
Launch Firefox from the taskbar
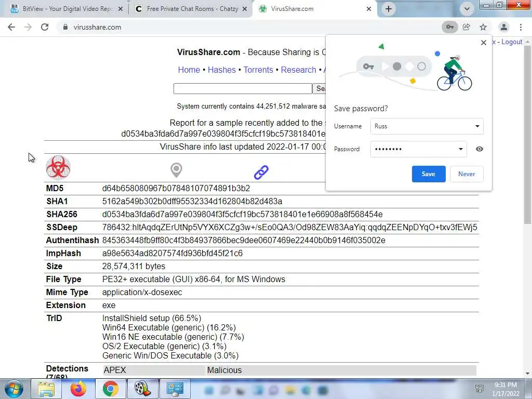[78, 389]
